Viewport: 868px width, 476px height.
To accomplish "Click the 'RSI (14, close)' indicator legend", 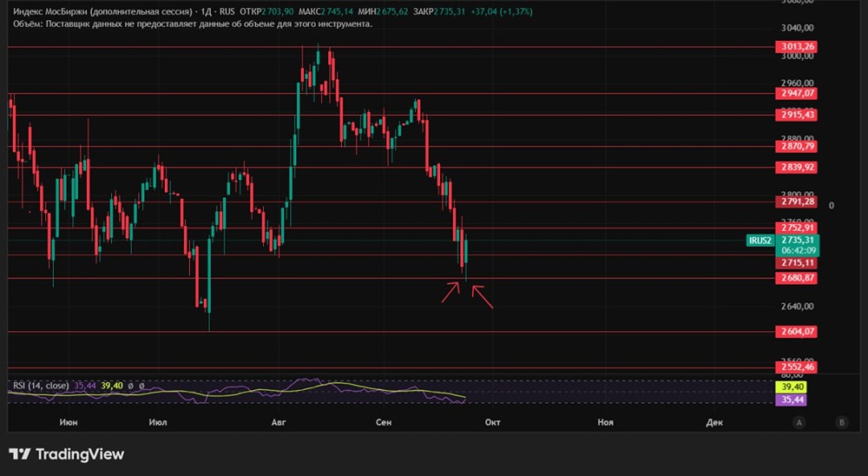I will pos(41,386).
